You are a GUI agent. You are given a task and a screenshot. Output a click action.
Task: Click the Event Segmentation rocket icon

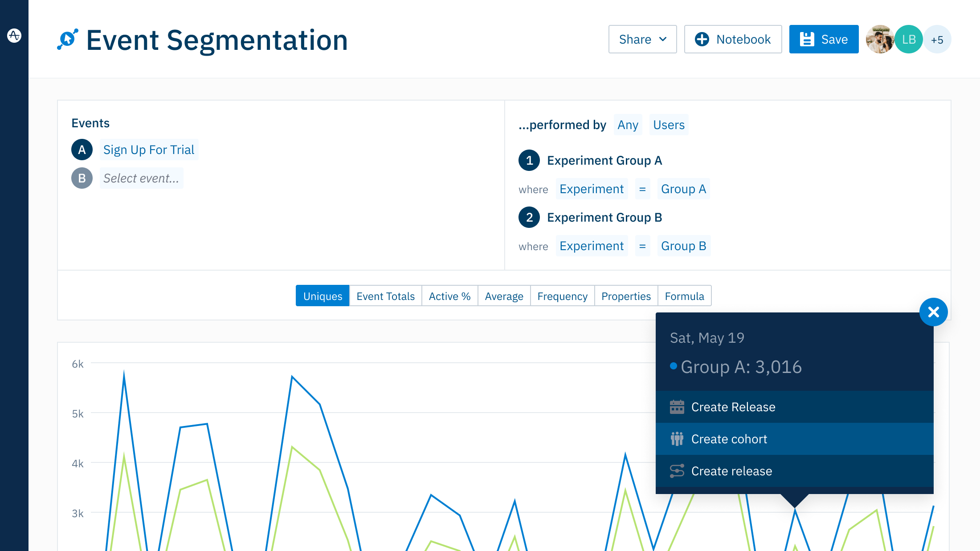click(x=68, y=39)
